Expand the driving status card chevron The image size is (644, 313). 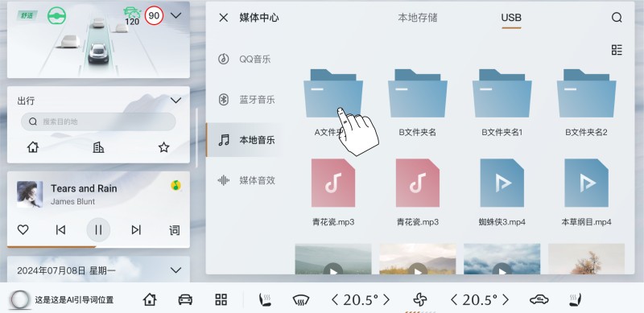click(175, 15)
